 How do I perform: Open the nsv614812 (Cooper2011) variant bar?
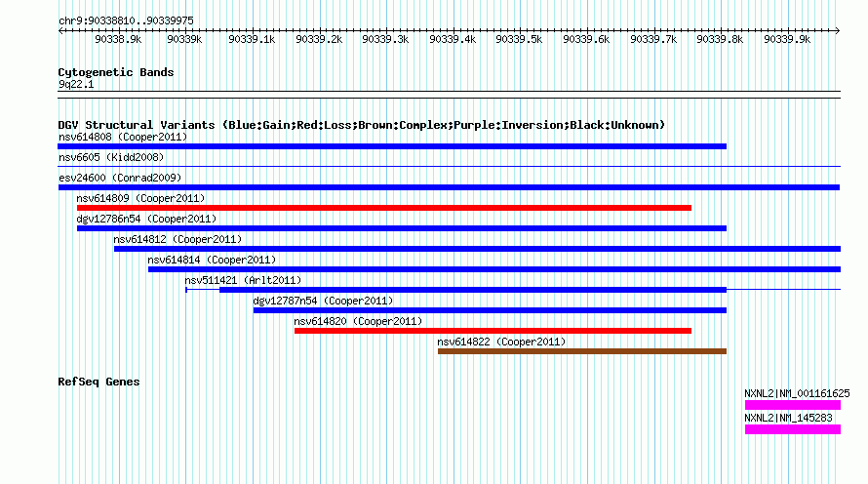(477, 249)
